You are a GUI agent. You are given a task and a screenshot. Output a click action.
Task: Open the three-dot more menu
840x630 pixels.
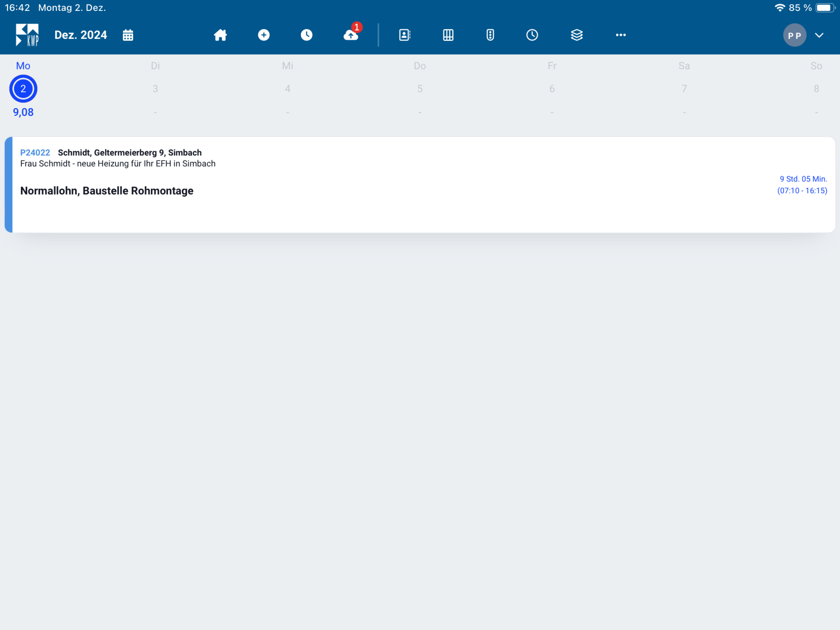point(621,35)
